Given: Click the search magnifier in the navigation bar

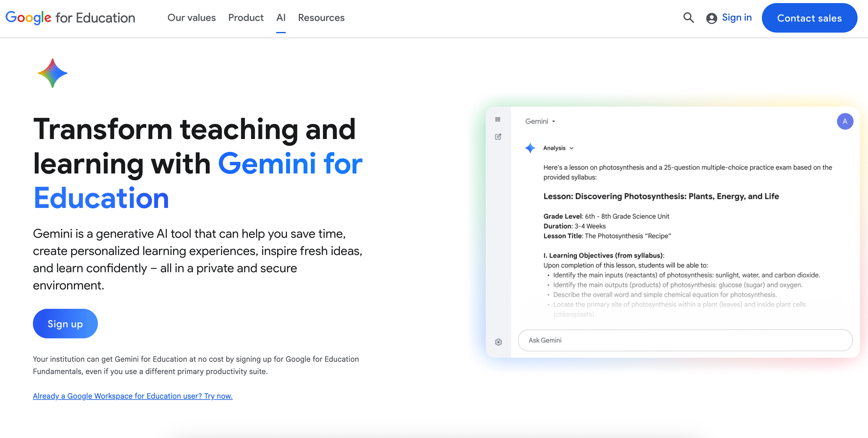Looking at the screenshot, I should [x=688, y=18].
